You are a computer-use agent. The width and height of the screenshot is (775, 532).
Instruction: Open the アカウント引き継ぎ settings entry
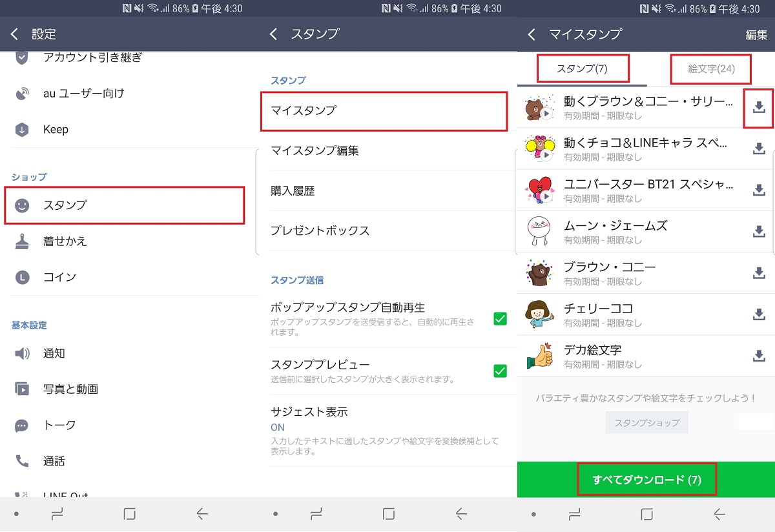[129, 58]
